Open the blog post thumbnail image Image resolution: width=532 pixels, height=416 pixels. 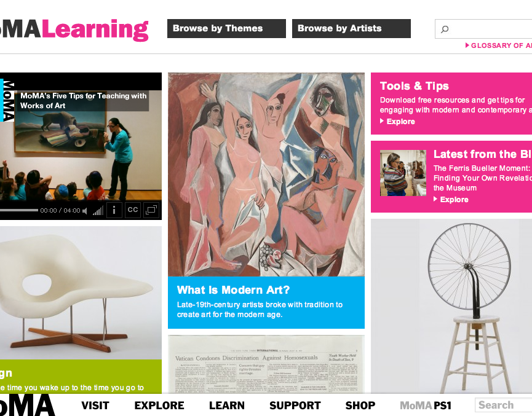pos(403,173)
